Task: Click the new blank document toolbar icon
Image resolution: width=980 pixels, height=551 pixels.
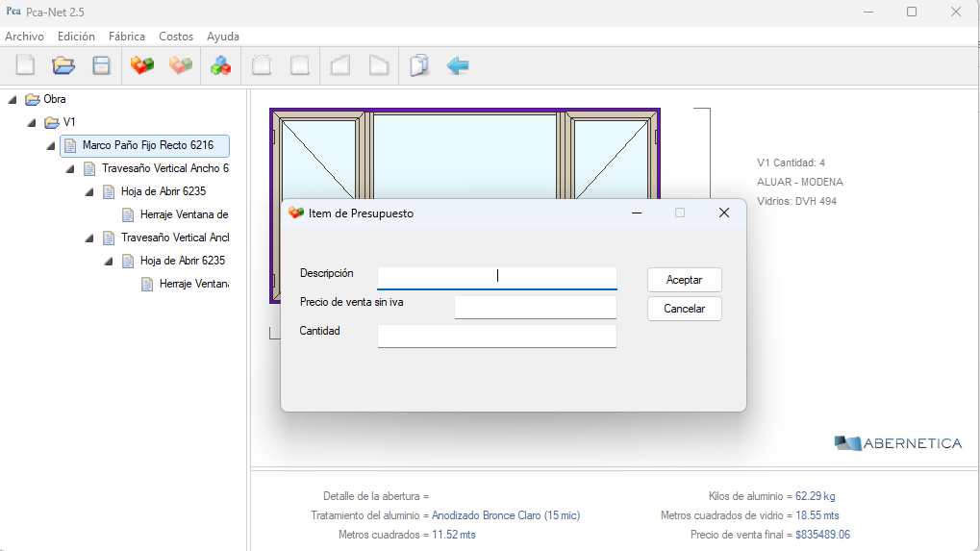Action: click(25, 65)
